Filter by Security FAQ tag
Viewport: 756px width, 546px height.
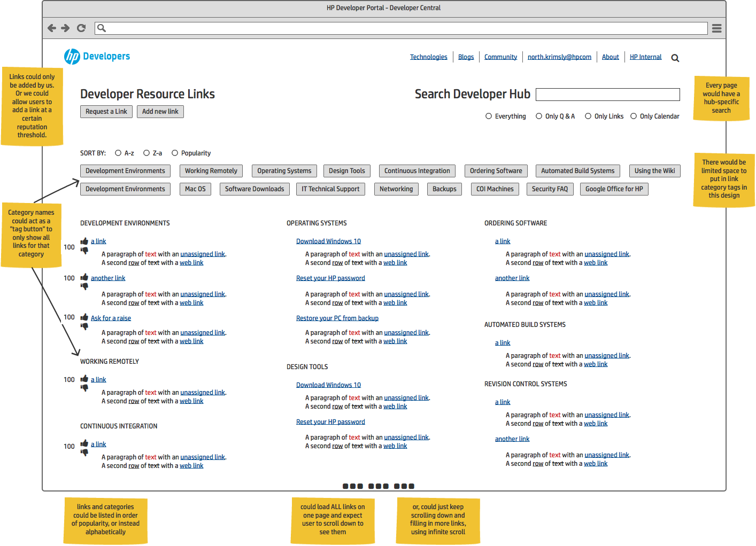(550, 189)
